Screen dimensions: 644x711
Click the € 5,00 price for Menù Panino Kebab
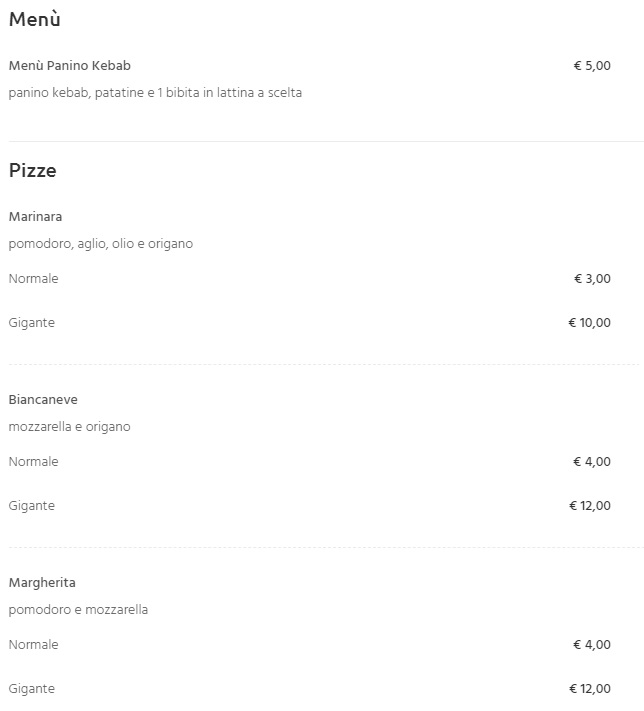(x=592, y=66)
